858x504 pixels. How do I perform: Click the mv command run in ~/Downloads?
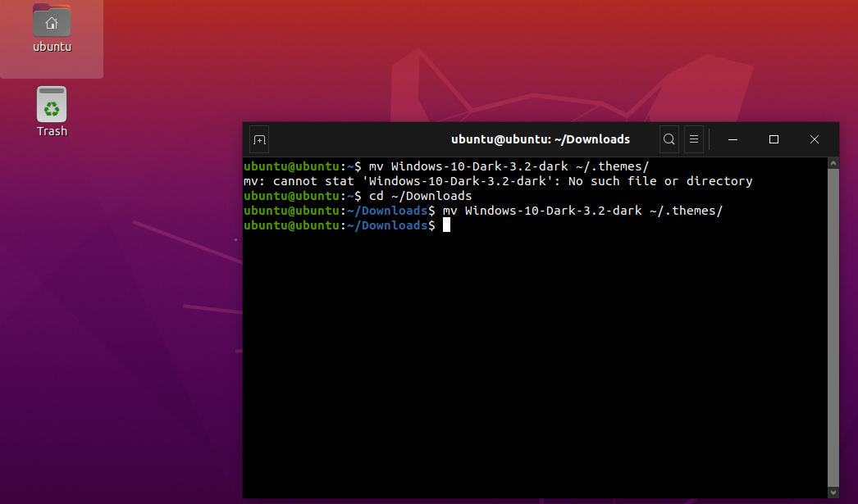click(582, 211)
